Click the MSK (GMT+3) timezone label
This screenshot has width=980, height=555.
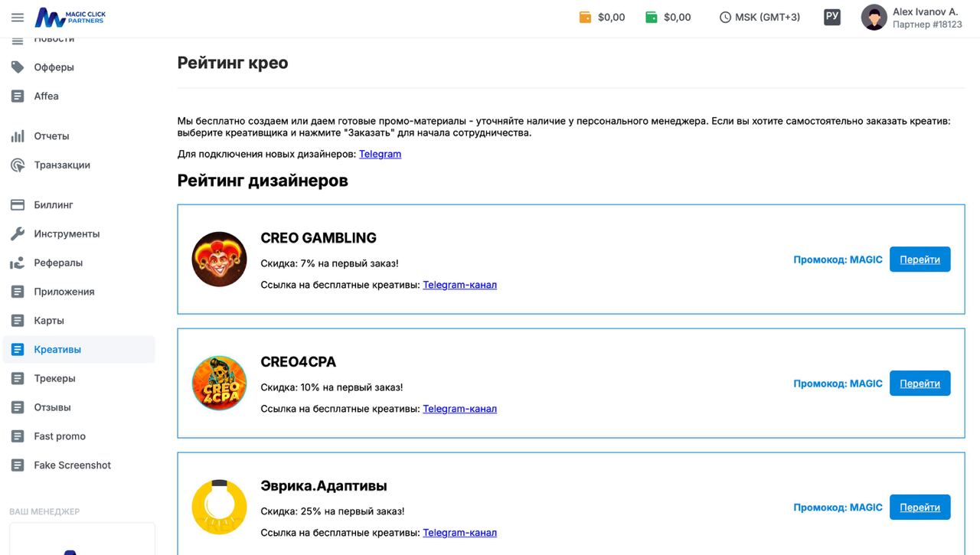767,17
